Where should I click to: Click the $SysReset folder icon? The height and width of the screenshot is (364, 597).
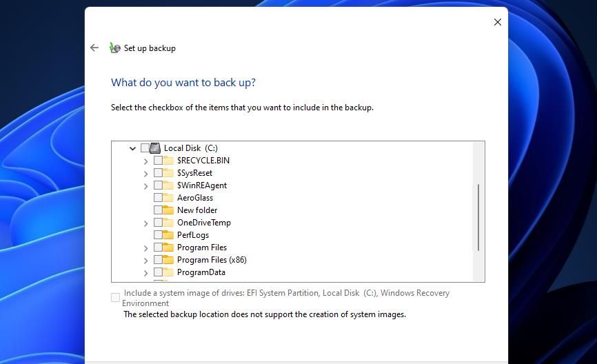pos(168,173)
